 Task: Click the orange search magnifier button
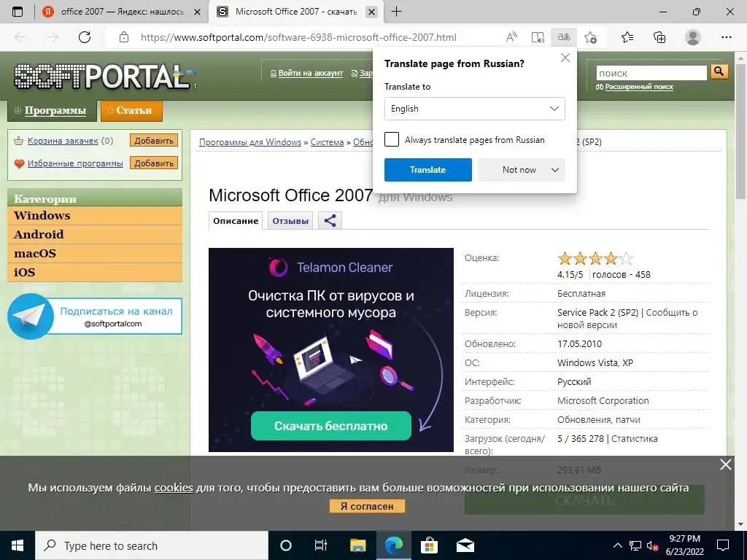(719, 72)
